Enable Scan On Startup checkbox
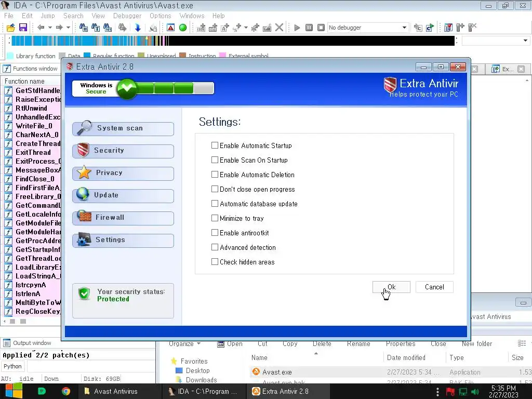The image size is (532, 399). point(215,160)
